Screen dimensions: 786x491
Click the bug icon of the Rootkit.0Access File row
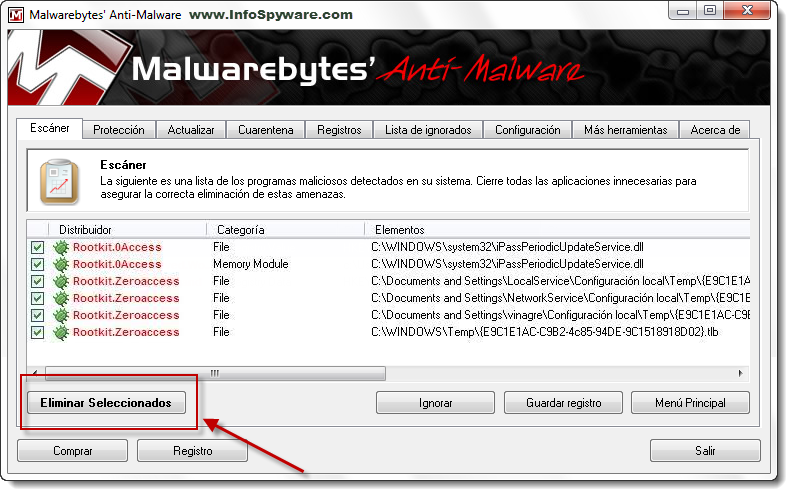pos(61,248)
